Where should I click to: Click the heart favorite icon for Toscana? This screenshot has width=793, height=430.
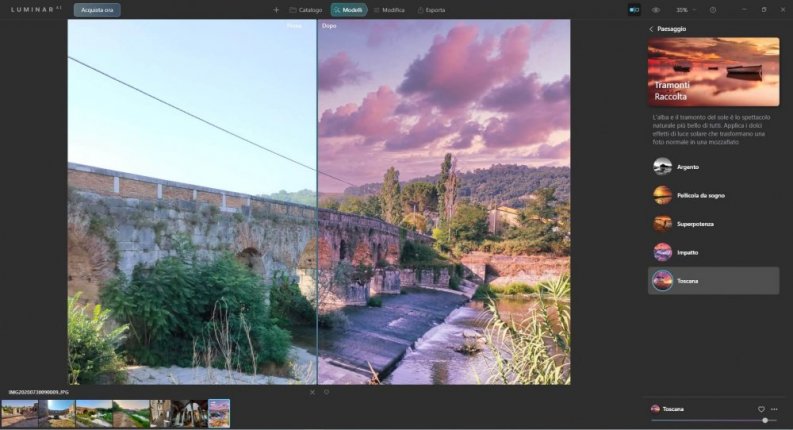click(x=761, y=409)
